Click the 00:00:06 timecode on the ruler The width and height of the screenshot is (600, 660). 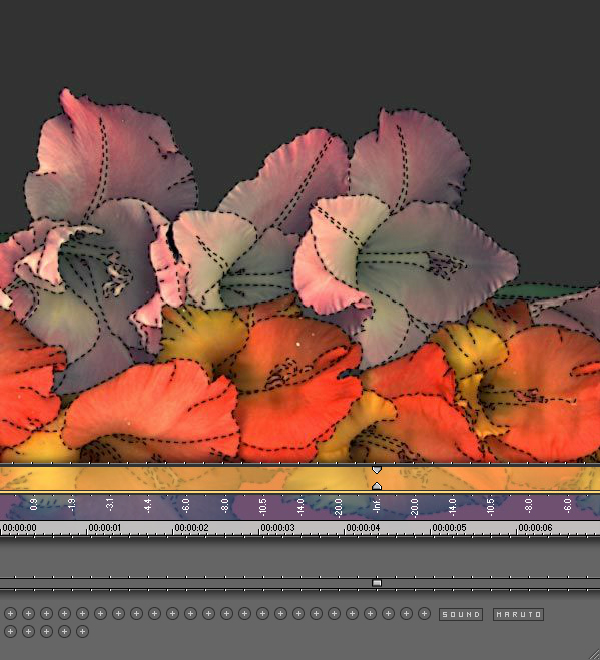[535, 527]
